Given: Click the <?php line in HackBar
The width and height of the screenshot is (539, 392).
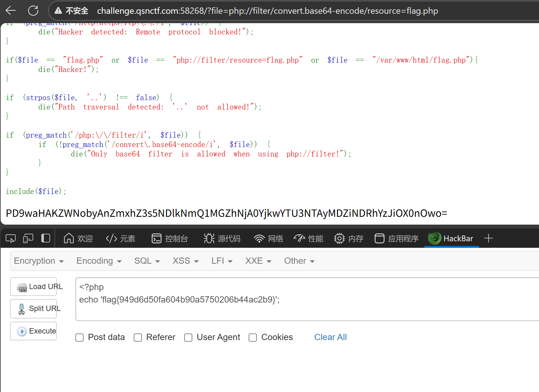Looking at the screenshot, I should [91, 287].
